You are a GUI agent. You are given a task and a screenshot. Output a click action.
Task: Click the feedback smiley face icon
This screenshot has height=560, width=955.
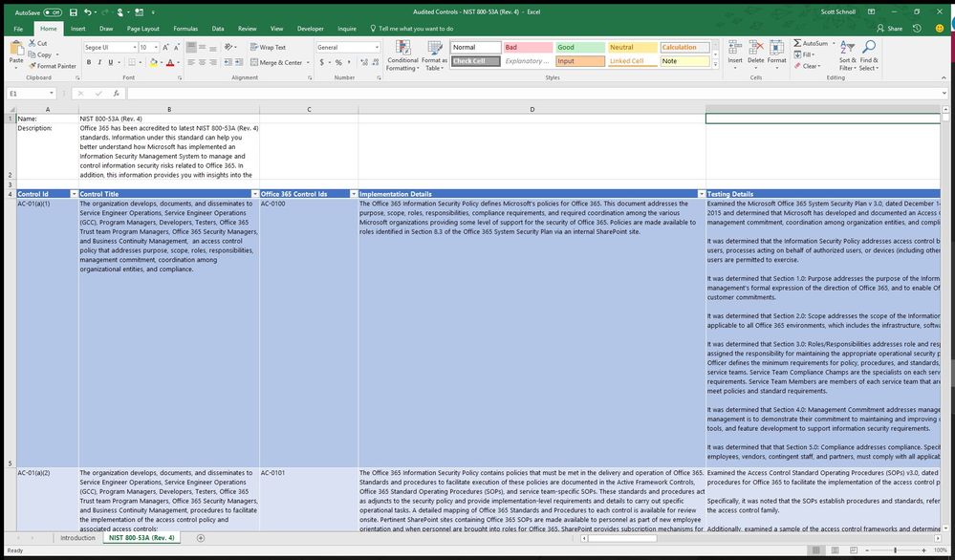(939, 29)
